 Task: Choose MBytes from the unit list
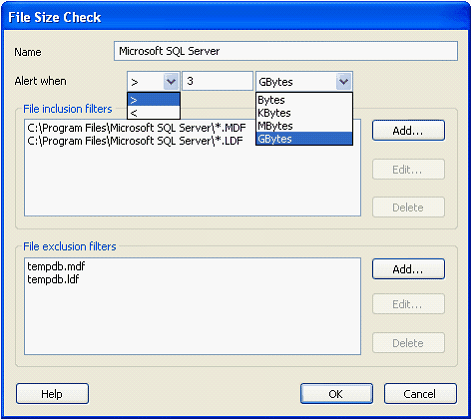(304, 126)
